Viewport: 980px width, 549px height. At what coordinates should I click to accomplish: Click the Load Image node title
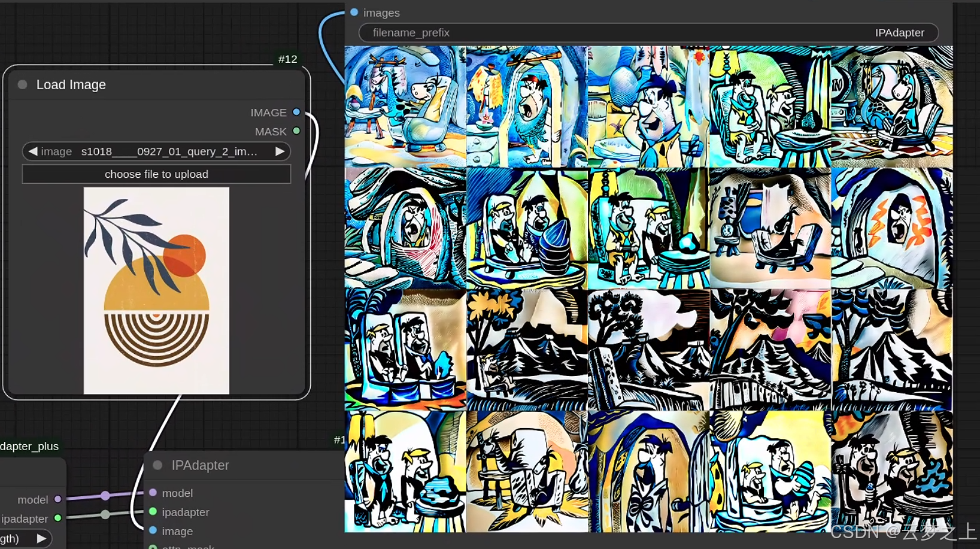[x=71, y=84]
